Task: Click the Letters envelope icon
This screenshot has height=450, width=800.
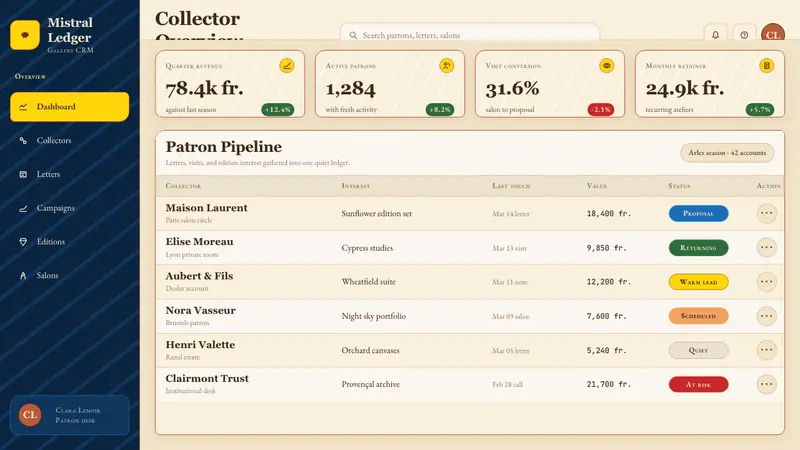Action: coord(23,174)
